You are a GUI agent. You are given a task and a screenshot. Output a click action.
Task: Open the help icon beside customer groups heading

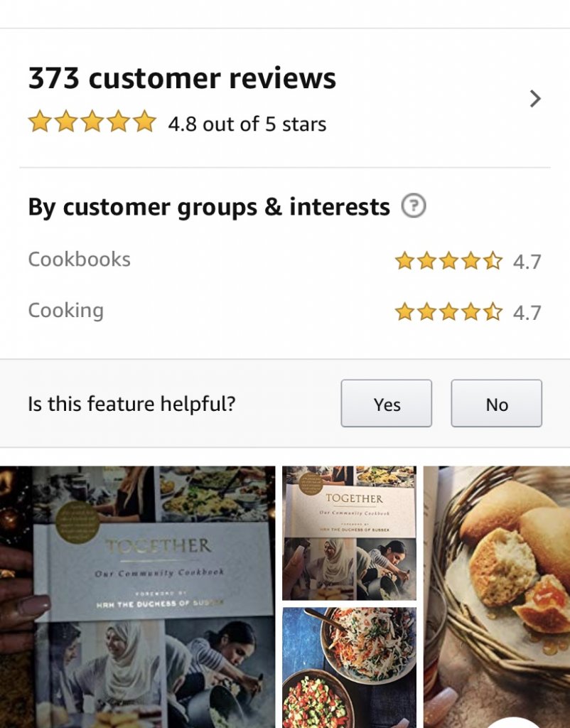pyautogui.click(x=413, y=207)
